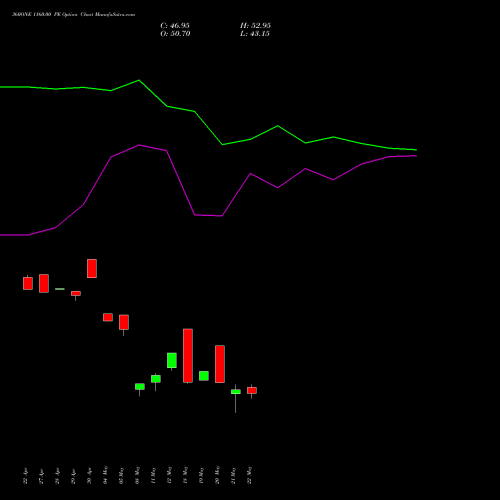Select the red candle for 27 Apr
500x500 pixels.
[44, 283]
